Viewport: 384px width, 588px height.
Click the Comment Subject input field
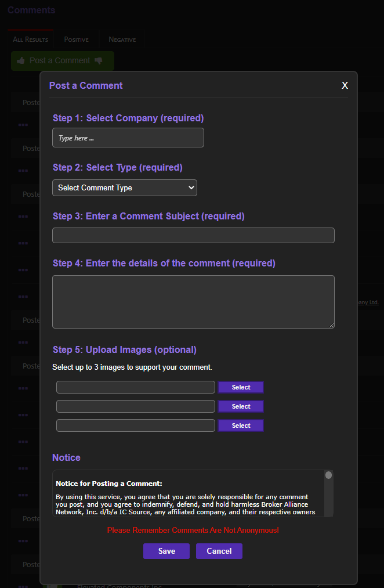(x=193, y=236)
